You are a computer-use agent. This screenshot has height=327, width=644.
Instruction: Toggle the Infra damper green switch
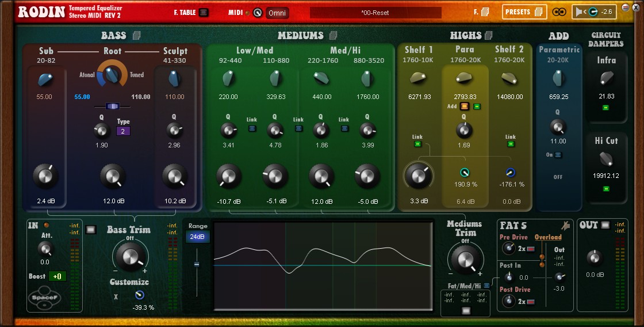pyautogui.click(x=606, y=108)
